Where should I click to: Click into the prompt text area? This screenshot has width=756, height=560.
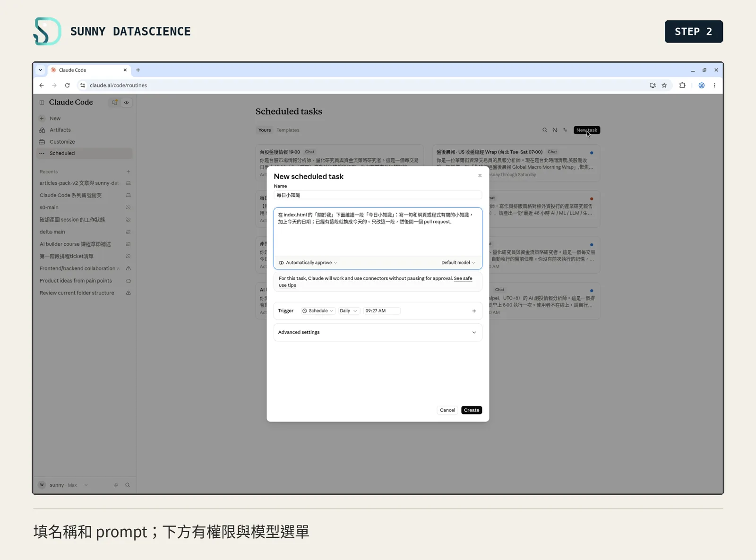378,232
